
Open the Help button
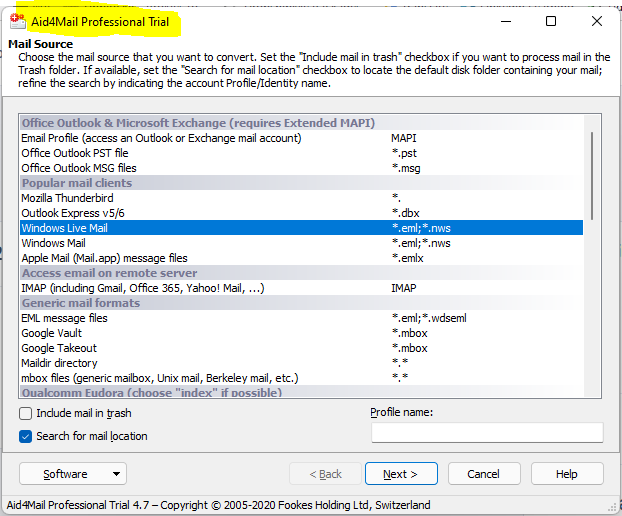[x=567, y=474]
